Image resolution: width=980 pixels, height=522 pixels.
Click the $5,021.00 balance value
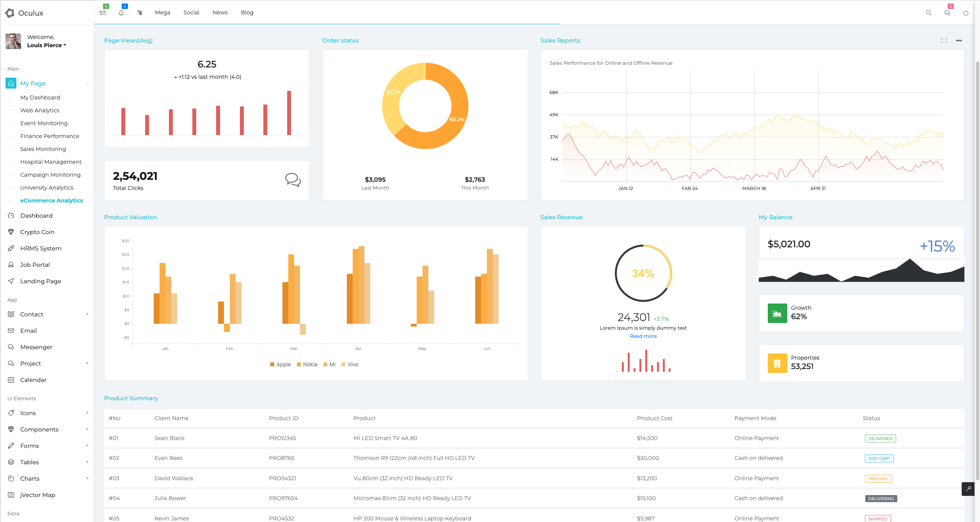click(x=789, y=244)
